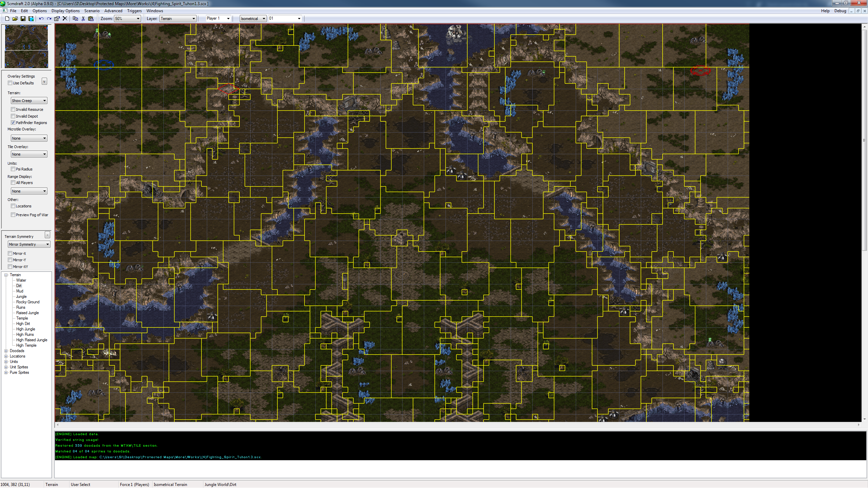Viewport: 868px width, 488px height.
Task: Save the map with floppy icon
Action: tap(23, 19)
